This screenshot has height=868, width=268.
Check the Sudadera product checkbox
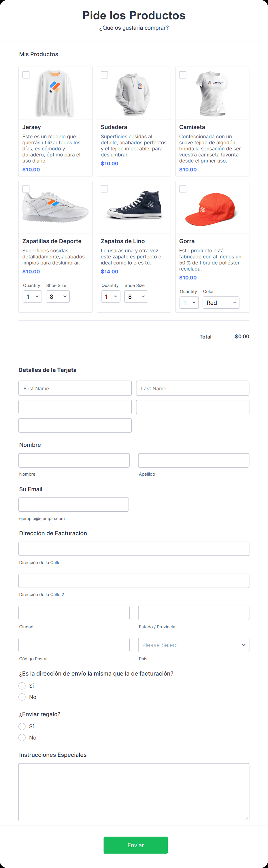coord(105,75)
